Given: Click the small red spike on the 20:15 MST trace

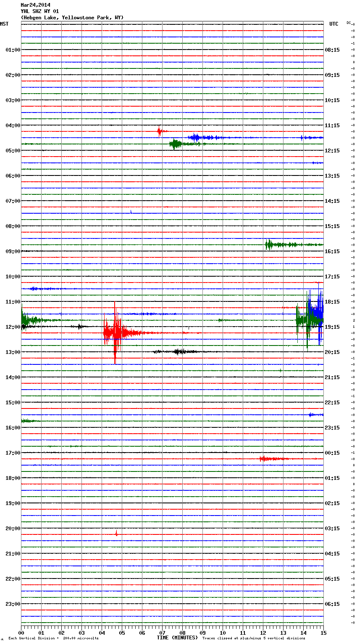Looking at the screenshot, I should [x=116, y=533].
